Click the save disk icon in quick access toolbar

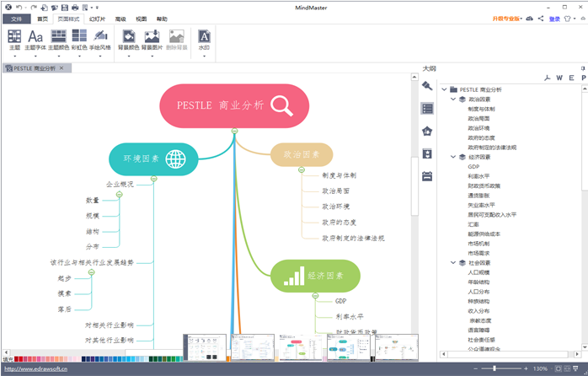[x=65, y=7]
